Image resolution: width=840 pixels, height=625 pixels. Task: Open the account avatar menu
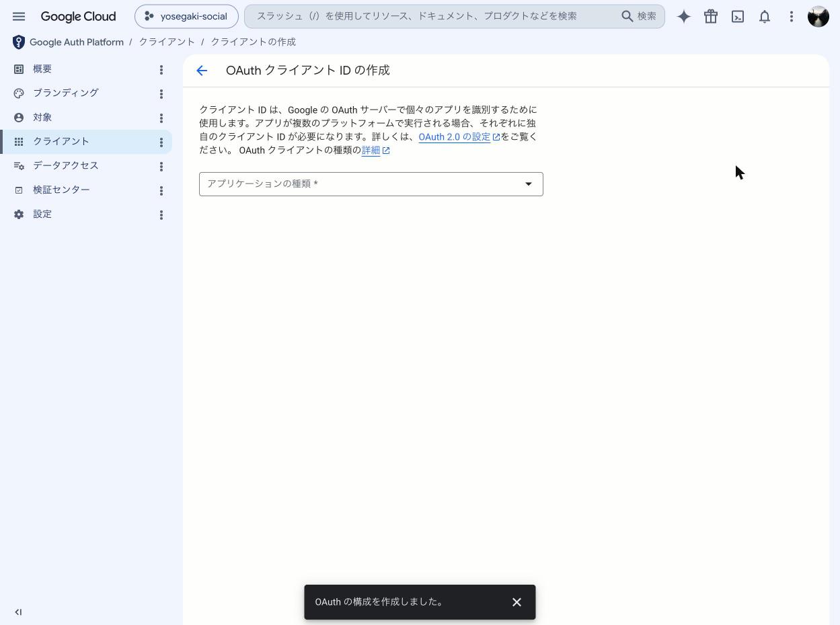[818, 16]
